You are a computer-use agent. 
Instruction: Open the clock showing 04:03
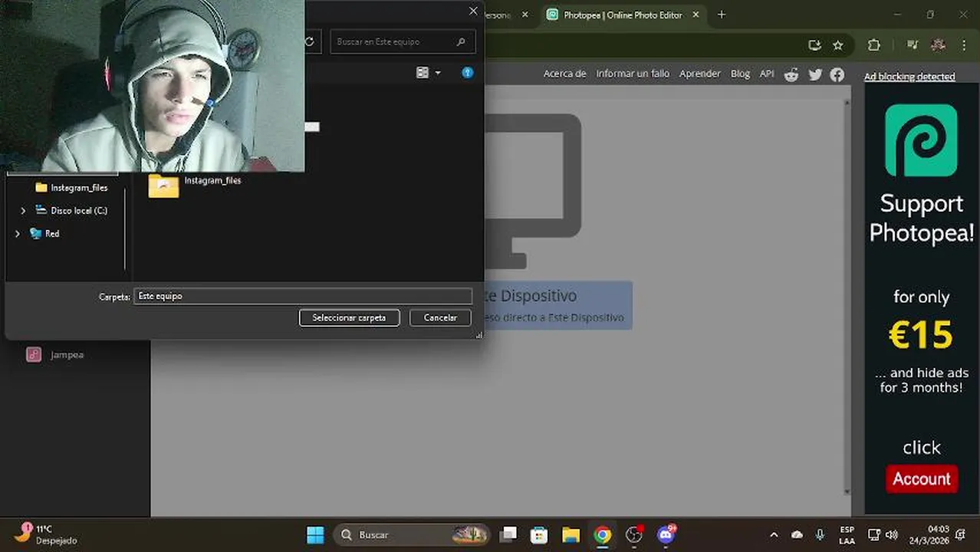[929, 534]
